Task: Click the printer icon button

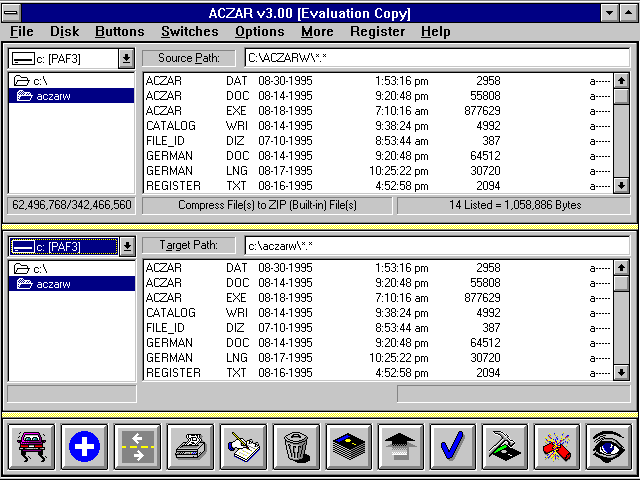Action: [x=189, y=446]
